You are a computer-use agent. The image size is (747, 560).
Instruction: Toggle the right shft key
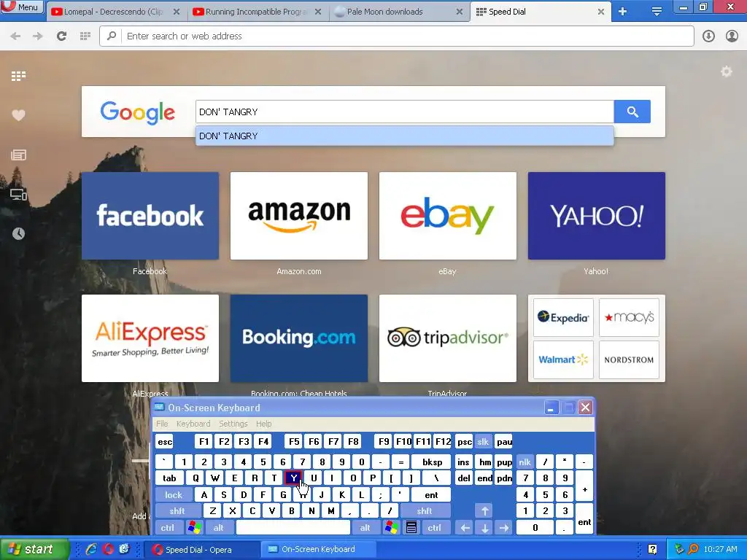[425, 511]
